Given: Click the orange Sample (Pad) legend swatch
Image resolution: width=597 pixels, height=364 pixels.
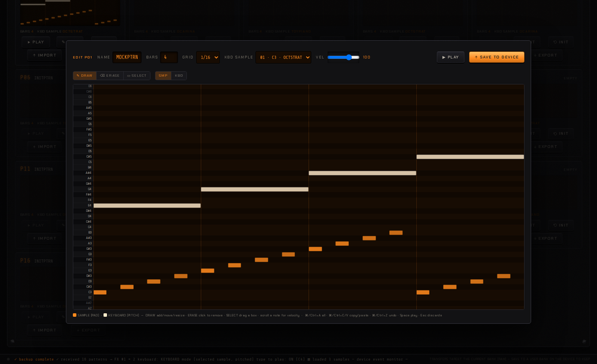Looking at the screenshot, I should pos(75,315).
